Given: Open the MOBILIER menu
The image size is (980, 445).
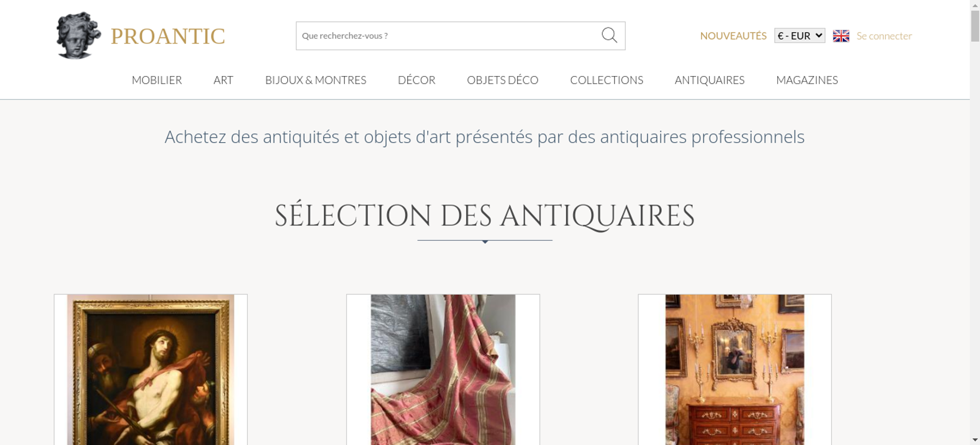Looking at the screenshot, I should (157, 80).
